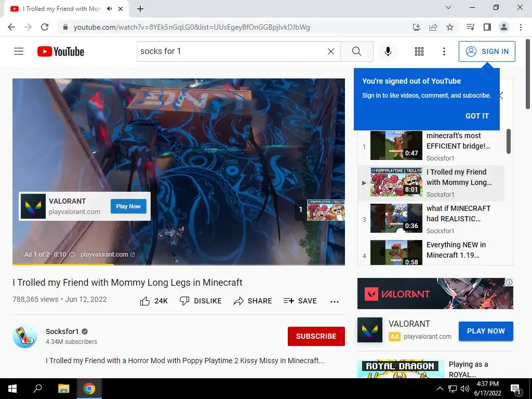
Task: Open the Windows Start menu
Action: click(x=12, y=389)
